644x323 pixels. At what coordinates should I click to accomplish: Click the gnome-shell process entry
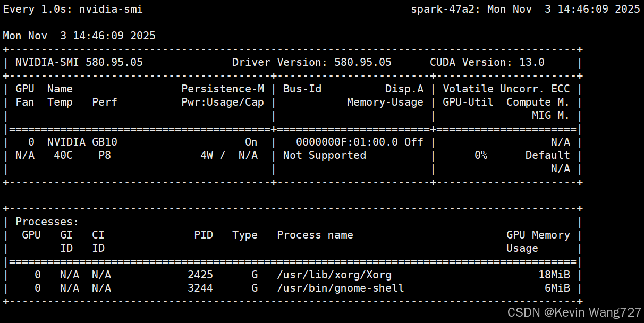coord(340,288)
